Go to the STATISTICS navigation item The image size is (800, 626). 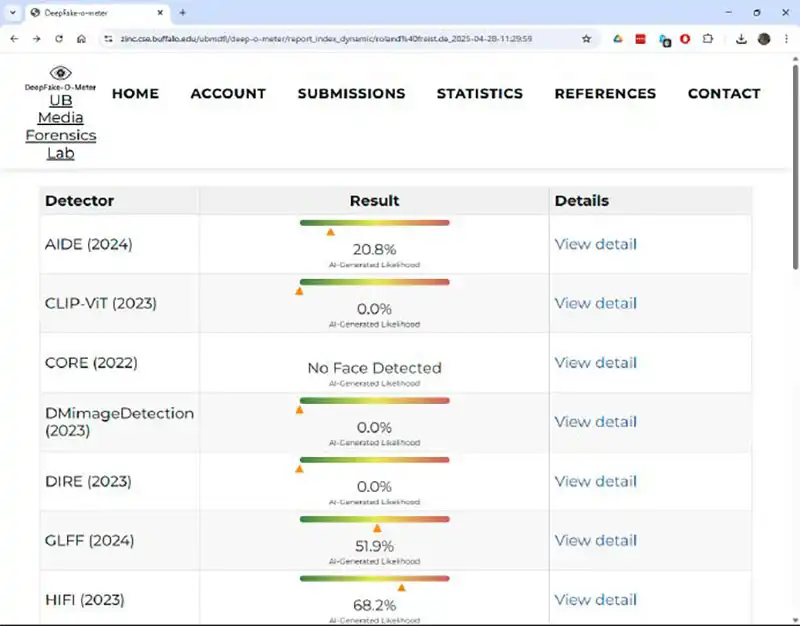pos(479,94)
